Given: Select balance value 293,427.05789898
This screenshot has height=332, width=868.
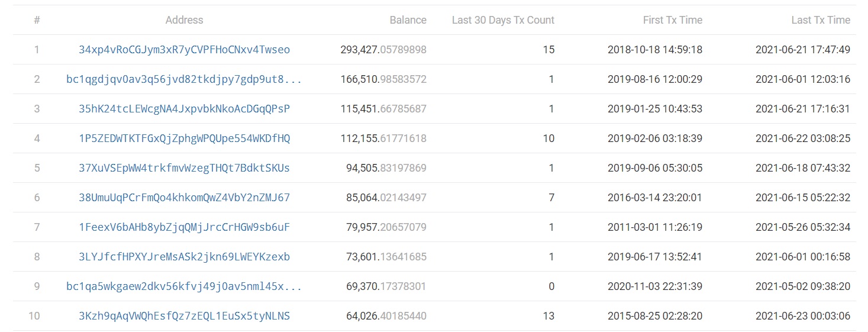Looking at the screenshot, I should pos(383,50).
